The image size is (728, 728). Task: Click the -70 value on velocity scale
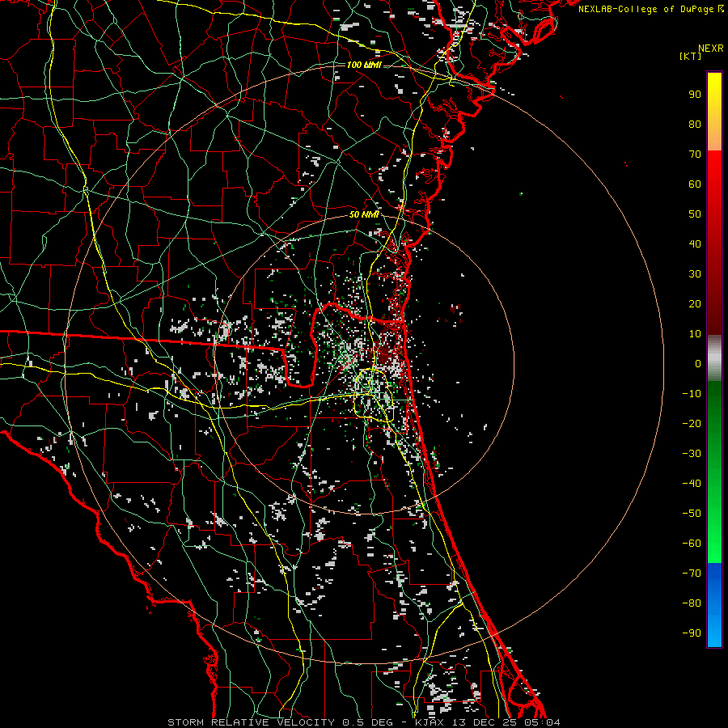click(x=691, y=573)
